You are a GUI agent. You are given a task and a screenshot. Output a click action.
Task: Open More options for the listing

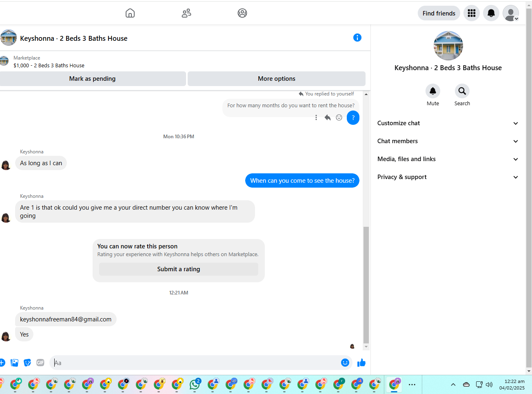pos(277,79)
